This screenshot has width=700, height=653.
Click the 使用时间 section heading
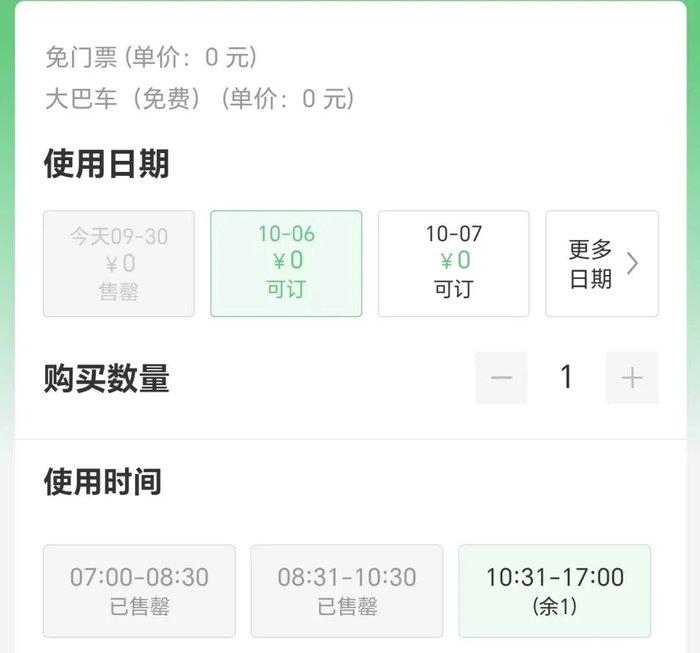[x=103, y=482]
